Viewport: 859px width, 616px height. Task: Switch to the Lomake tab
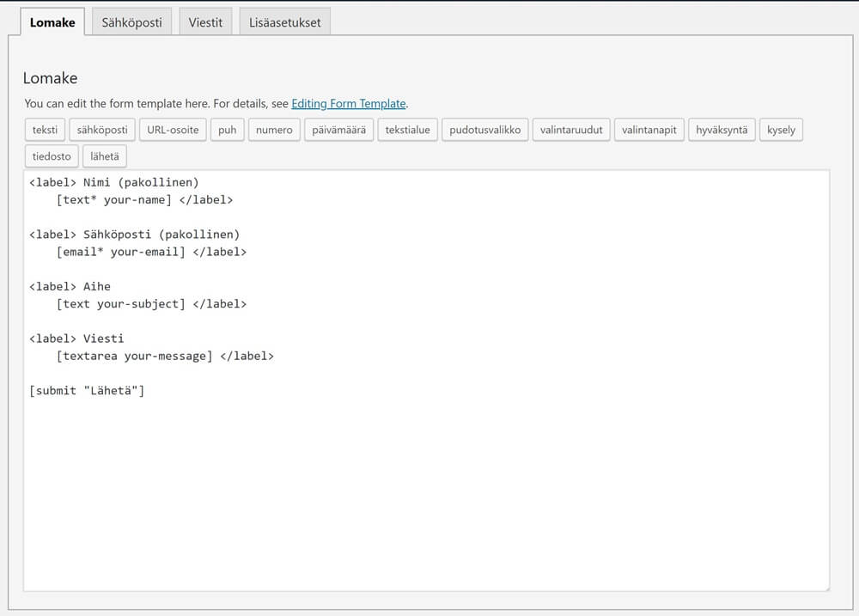tap(52, 22)
